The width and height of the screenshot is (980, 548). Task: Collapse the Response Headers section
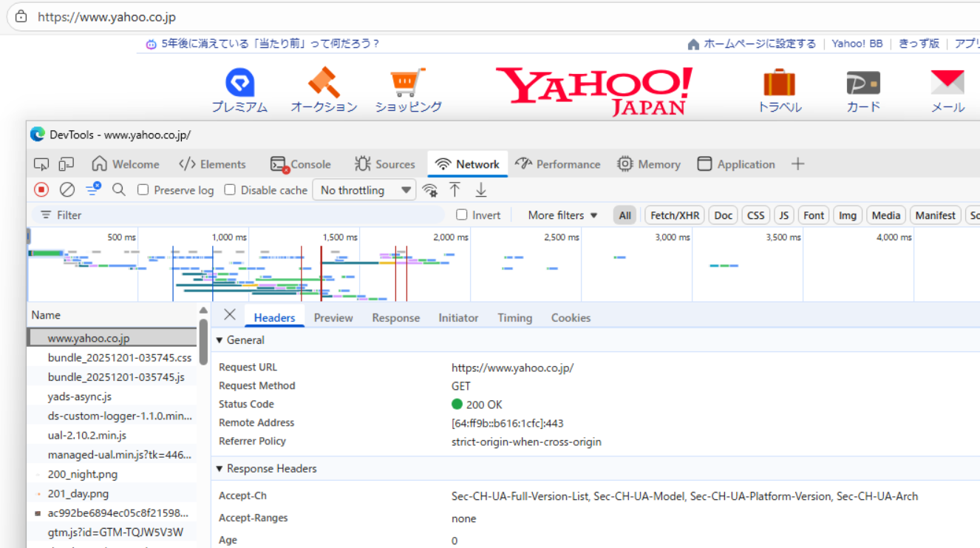point(220,469)
